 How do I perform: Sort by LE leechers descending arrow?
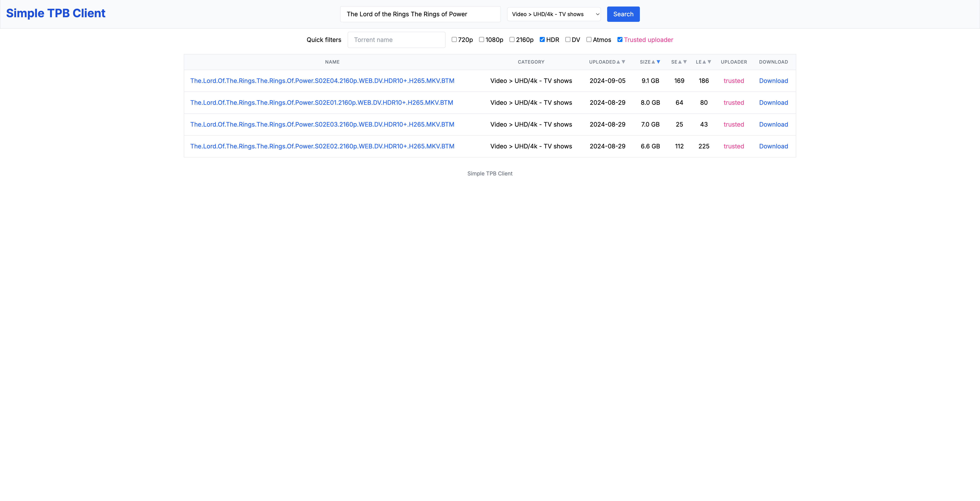[x=710, y=62]
